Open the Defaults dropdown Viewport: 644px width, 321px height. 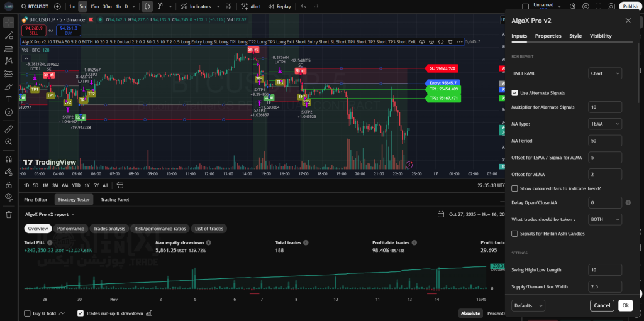528,305
